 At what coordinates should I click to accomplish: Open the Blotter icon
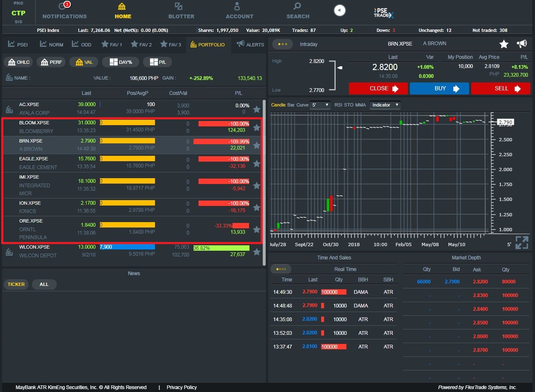(179, 6)
